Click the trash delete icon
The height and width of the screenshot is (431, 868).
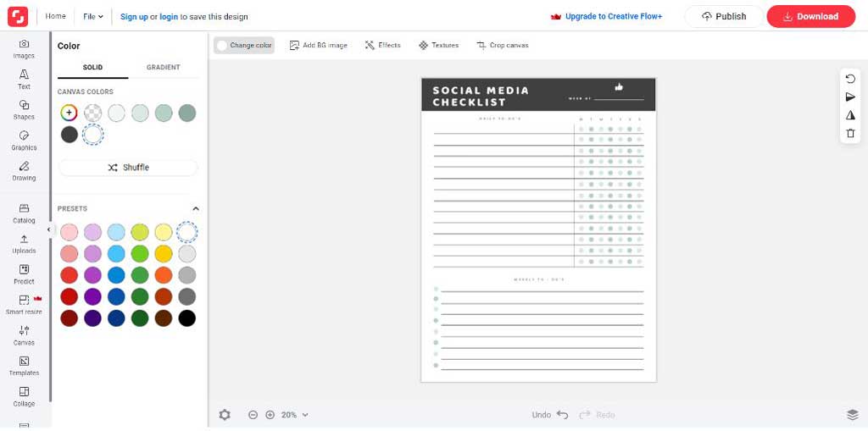click(851, 134)
